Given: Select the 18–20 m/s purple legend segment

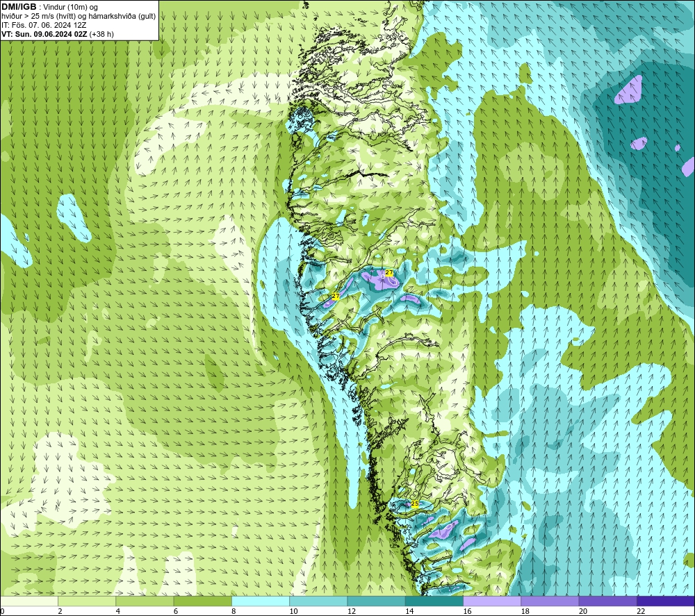Looking at the screenshot, I should click(x=550, y=601).
